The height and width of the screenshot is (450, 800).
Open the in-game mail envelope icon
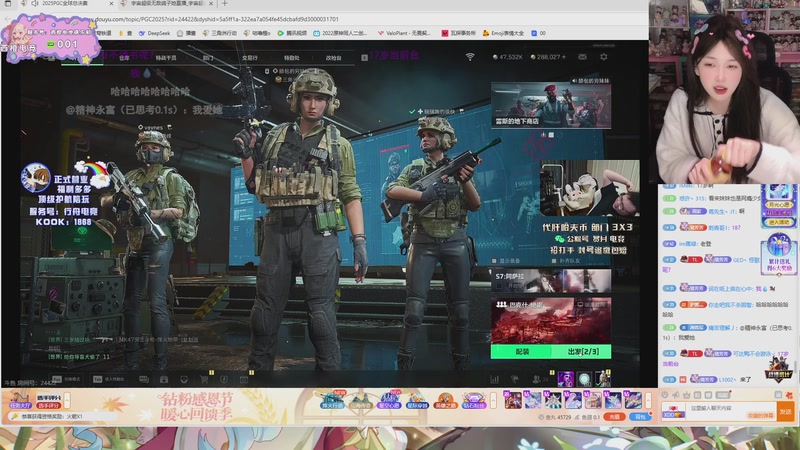pyautogui.click(x=582, y=57)
